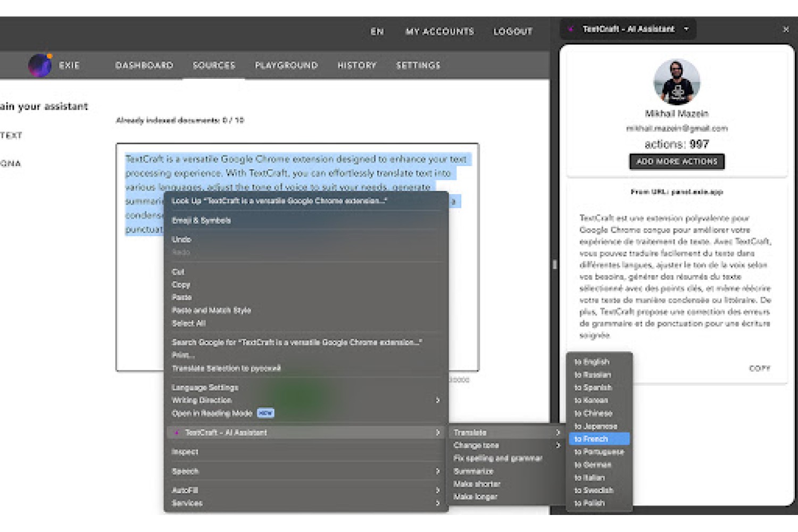This screenshot has height=532, width=798.
Task: Translate to German
Action: click(x=600, y=464)
